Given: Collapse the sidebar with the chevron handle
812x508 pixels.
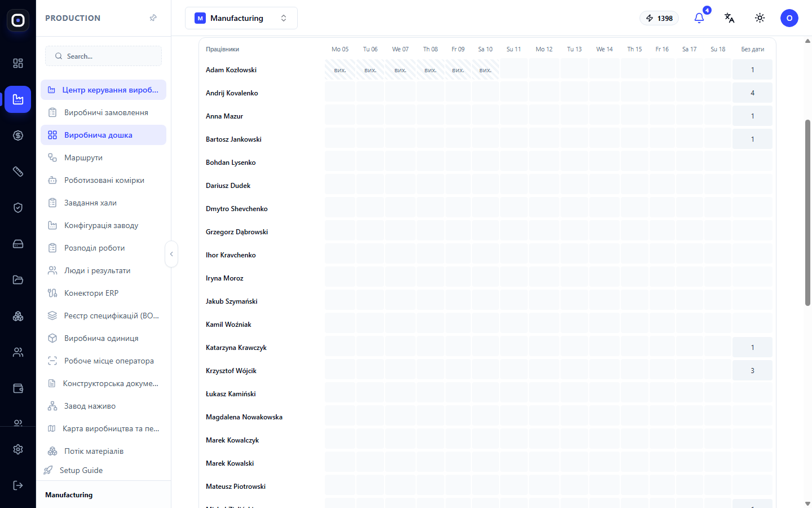Looking at the screenshot, I should click(x=171, y=254).
